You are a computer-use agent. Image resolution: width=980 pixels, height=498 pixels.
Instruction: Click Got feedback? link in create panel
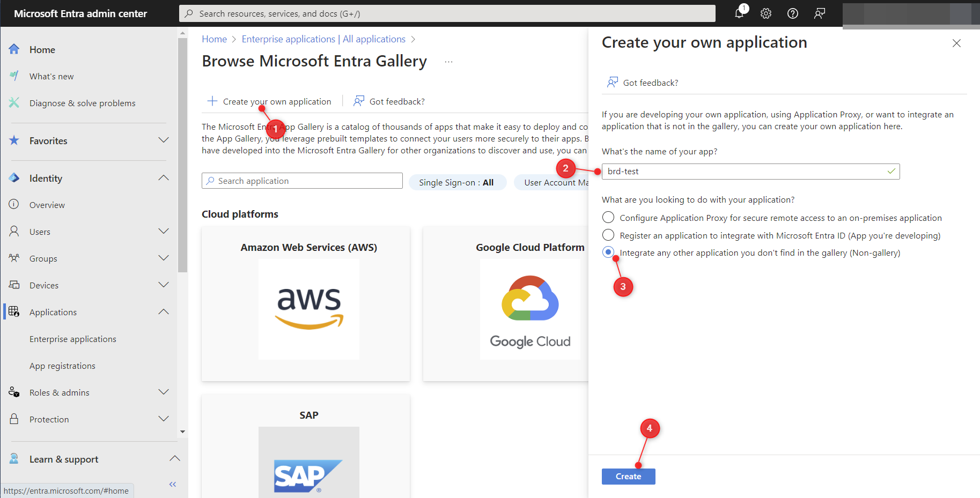(650, 83)
